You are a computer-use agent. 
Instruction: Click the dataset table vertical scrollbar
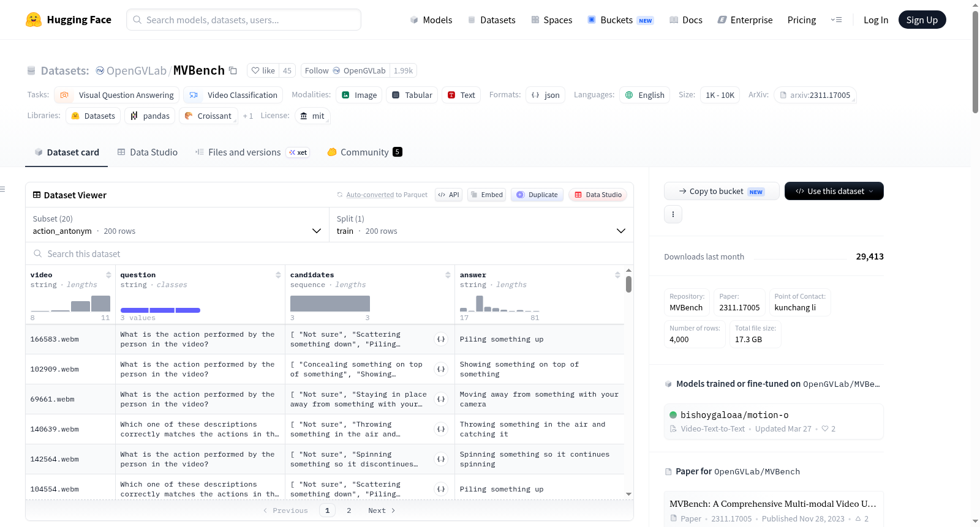click(628, 285)
